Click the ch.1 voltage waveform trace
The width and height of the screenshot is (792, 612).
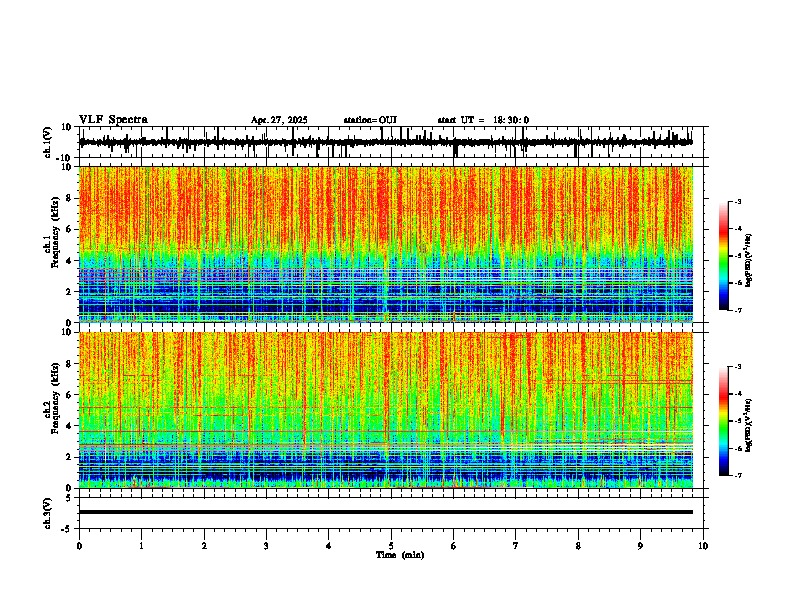tap(386, 142)
